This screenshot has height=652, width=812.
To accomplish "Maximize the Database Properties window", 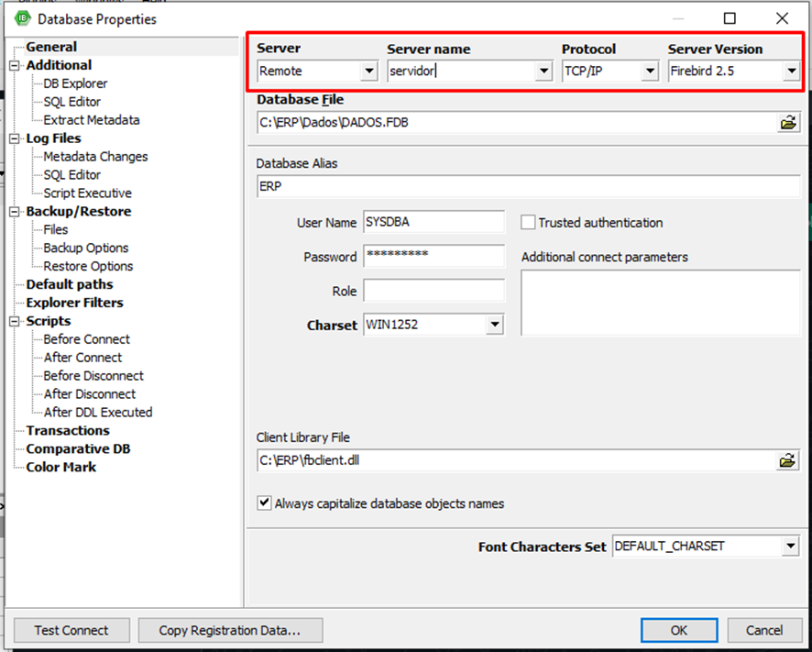I will coord(730,18).
